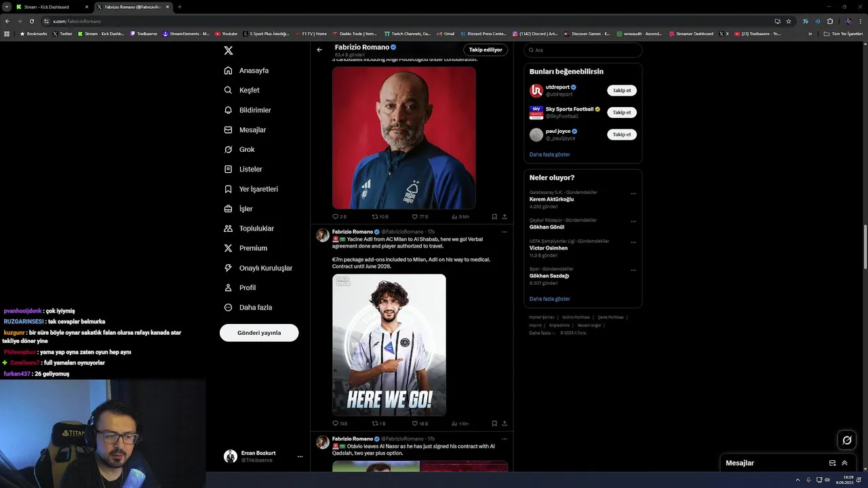Open the Gmail bookmark
The image size is (868, 488).
click(446, 33)
